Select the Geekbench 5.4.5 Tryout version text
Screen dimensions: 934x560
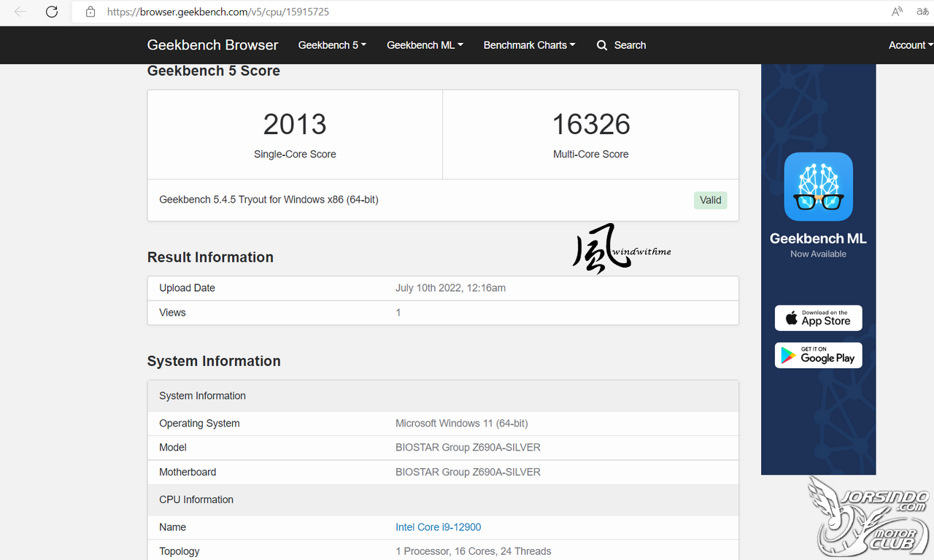tap(269, 200)
